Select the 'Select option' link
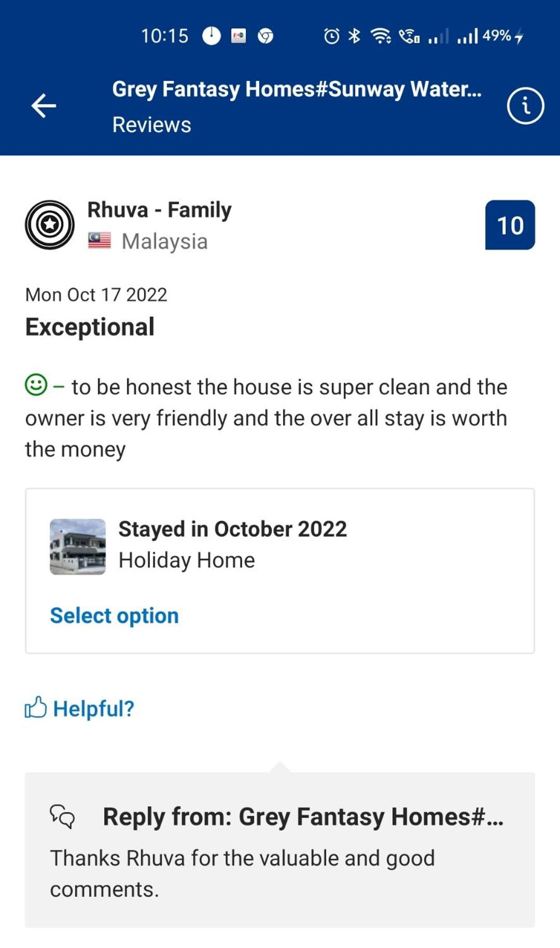This screenshot has width=560, height=948. point(115,616)
